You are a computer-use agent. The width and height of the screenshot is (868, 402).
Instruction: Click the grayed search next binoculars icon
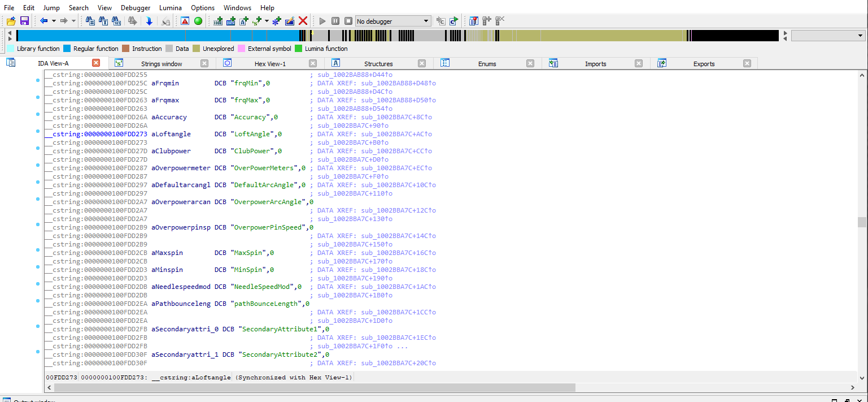click(133, 21)
